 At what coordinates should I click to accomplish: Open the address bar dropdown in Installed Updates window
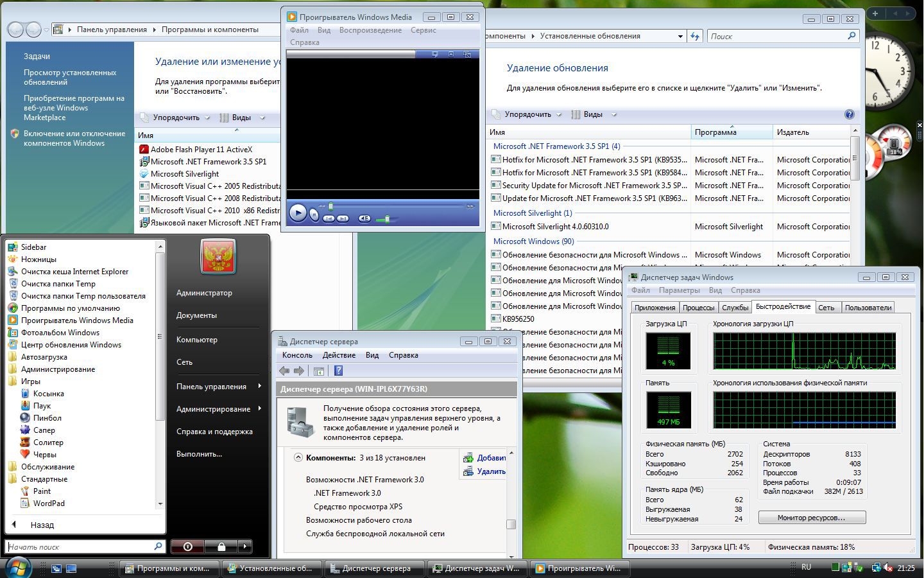680,37
